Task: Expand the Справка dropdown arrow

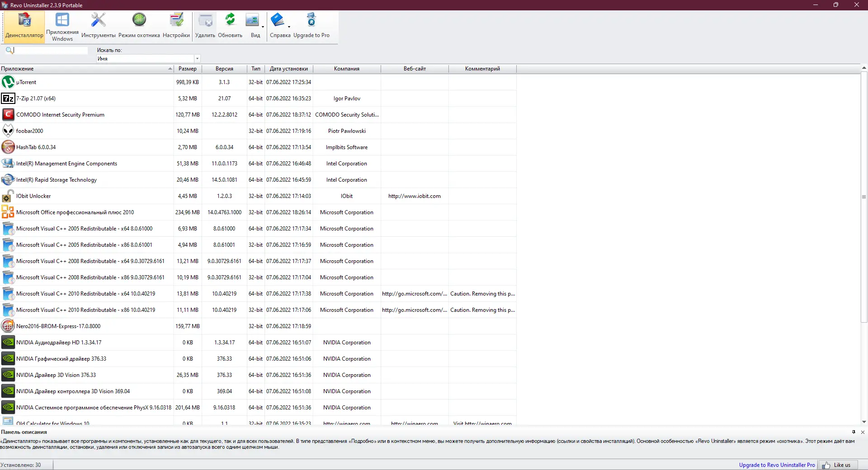Action: 289,27
